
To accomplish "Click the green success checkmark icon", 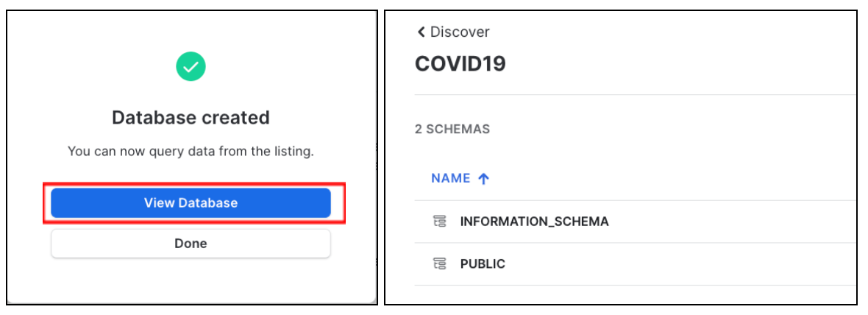I will tap(191, 67).
